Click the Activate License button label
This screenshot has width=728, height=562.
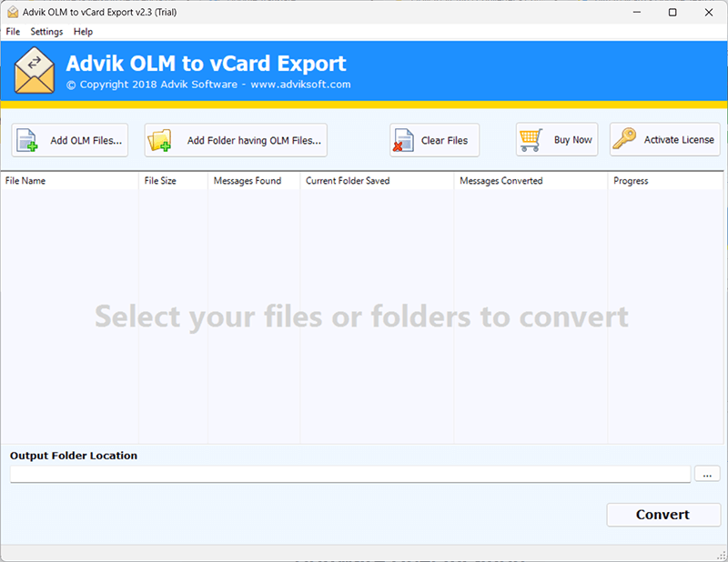(x=679, y=139)
